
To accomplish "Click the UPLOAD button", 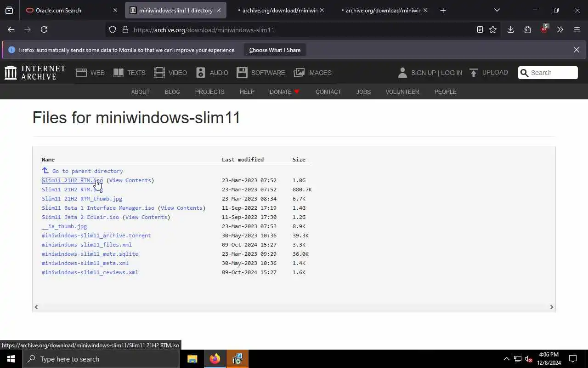I will pos(488,73).
